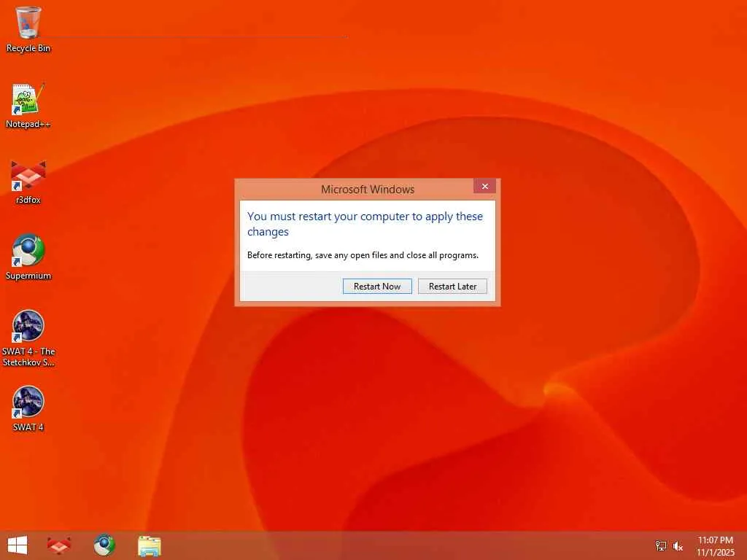Click the 'You must restart your computer' heading
Screen dimensions: 747x560
coord(365,224)
